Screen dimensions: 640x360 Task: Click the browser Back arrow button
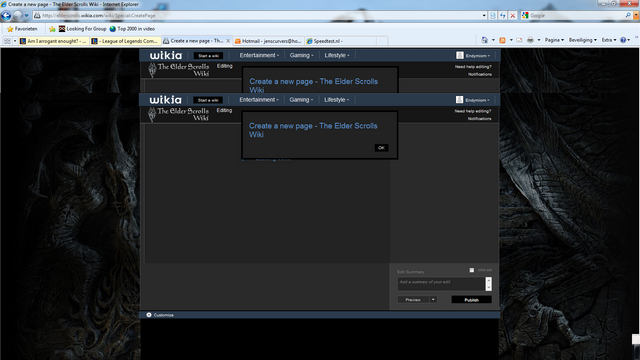tap(6, 16)
